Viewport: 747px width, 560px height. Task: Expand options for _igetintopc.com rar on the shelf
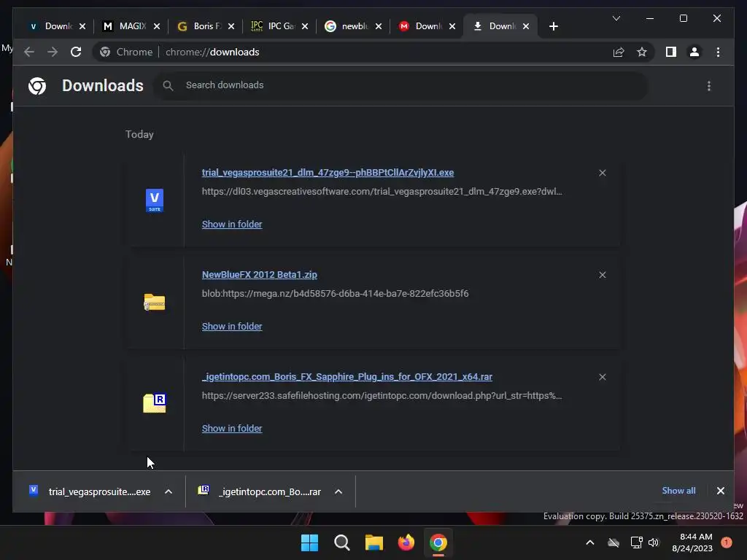[x=338, y=491]
